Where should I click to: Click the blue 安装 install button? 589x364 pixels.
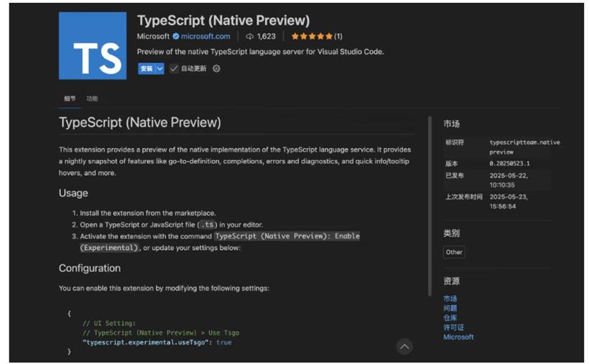click(x=147, y=68)
